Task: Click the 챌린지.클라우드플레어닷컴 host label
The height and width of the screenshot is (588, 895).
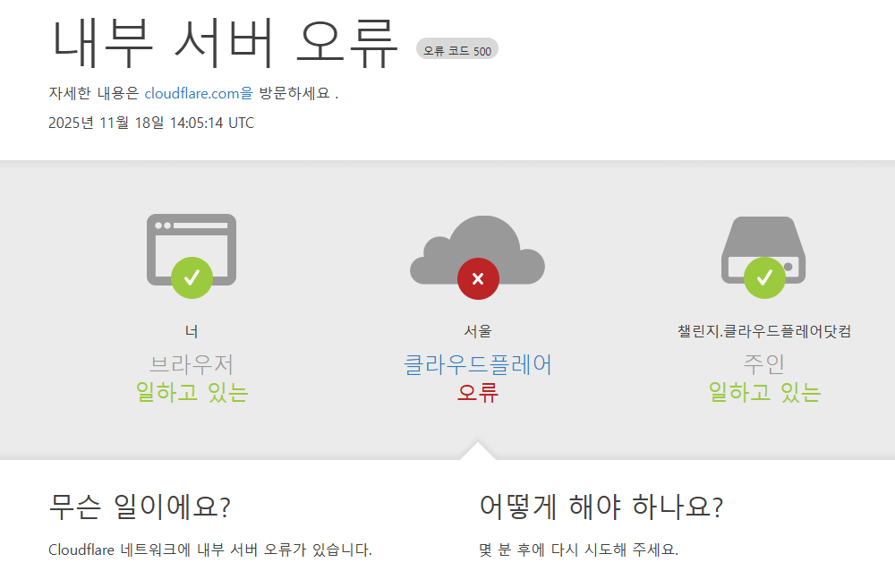Action: coord(764,331)
